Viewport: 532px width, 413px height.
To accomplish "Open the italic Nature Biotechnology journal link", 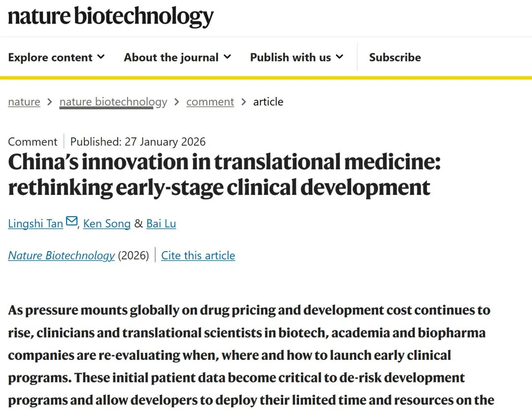I will [x=62, y=255].
